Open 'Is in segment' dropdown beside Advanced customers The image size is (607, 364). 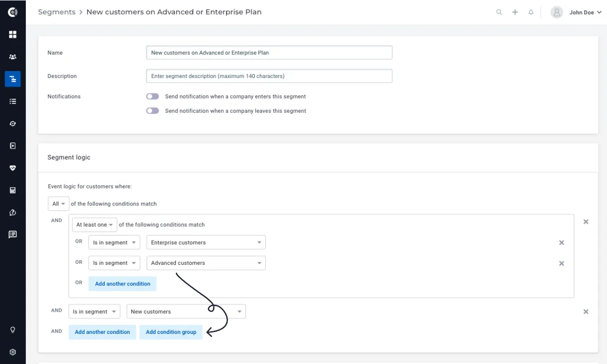point(114,263)
